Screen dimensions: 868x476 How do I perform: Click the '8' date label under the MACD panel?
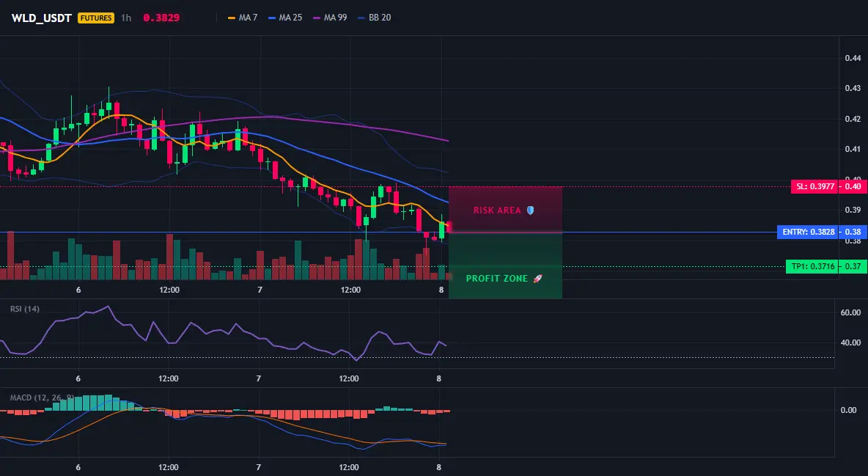[439, 467]
